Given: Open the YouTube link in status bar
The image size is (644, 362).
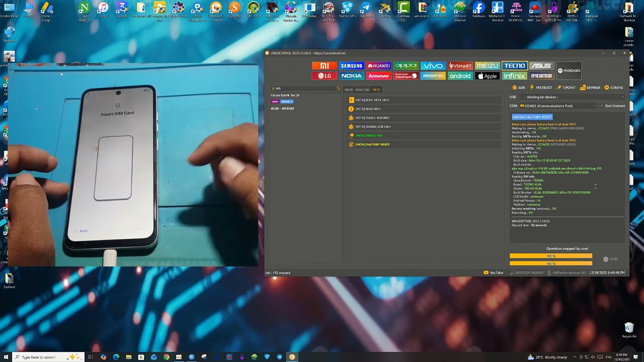Looking at the screenshot, I should 494,273.
